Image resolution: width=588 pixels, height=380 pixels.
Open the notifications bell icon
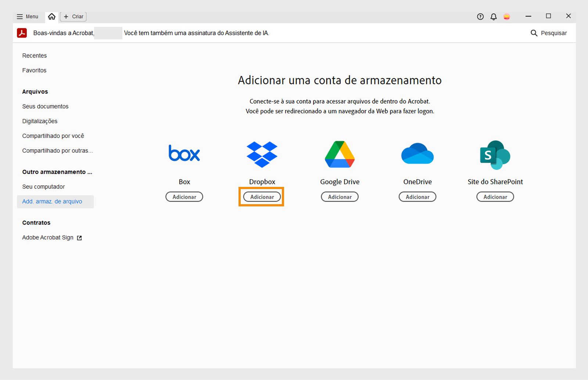(494, 17)
